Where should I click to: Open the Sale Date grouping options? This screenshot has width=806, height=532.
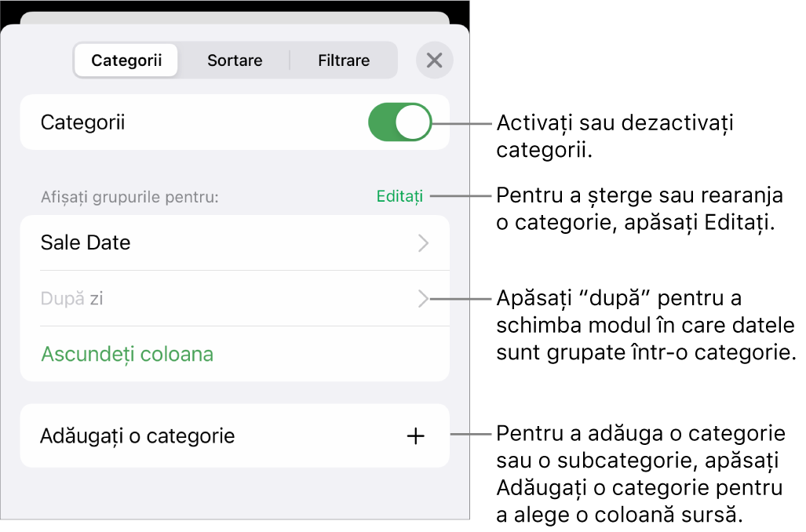point(235,243)
